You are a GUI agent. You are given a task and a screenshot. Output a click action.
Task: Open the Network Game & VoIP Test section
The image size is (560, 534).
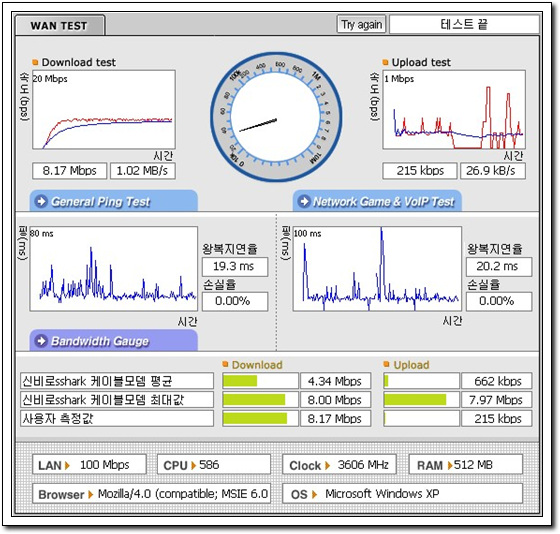click(378, 201)
